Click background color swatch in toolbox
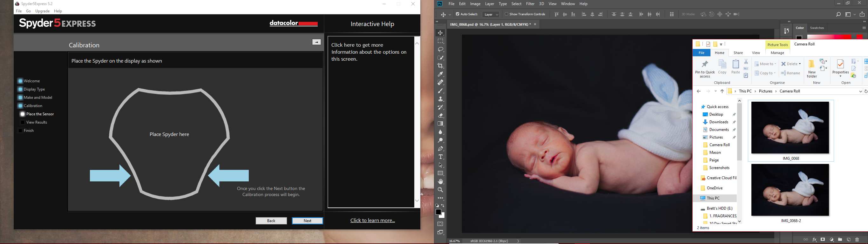868x244 pixels. pyautogui.click(x=443, y=216)
